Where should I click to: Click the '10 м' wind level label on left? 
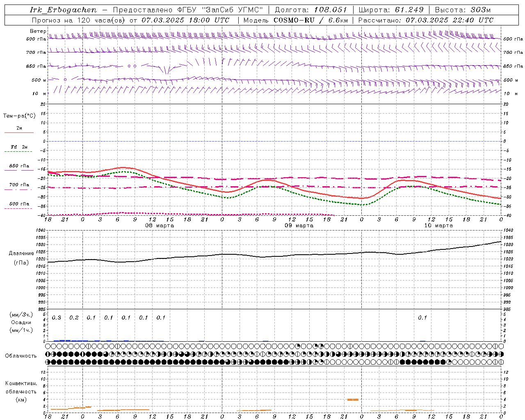pyautogui.click(x=39, y=94)
